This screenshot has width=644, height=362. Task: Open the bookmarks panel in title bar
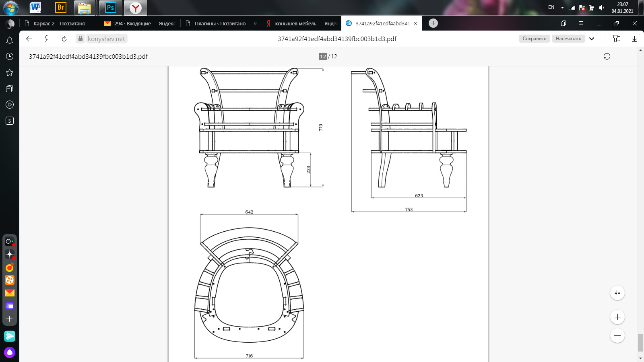tap(563, 23)
